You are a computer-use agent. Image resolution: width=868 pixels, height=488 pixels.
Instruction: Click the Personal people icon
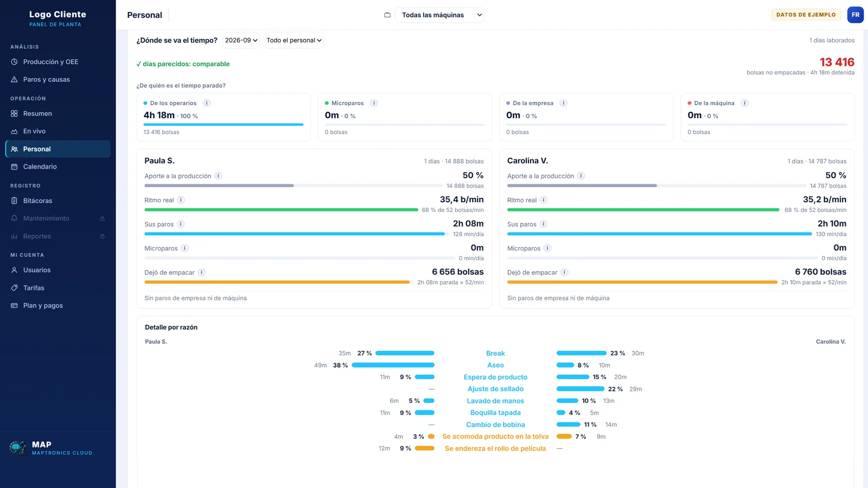pos(14,149)
